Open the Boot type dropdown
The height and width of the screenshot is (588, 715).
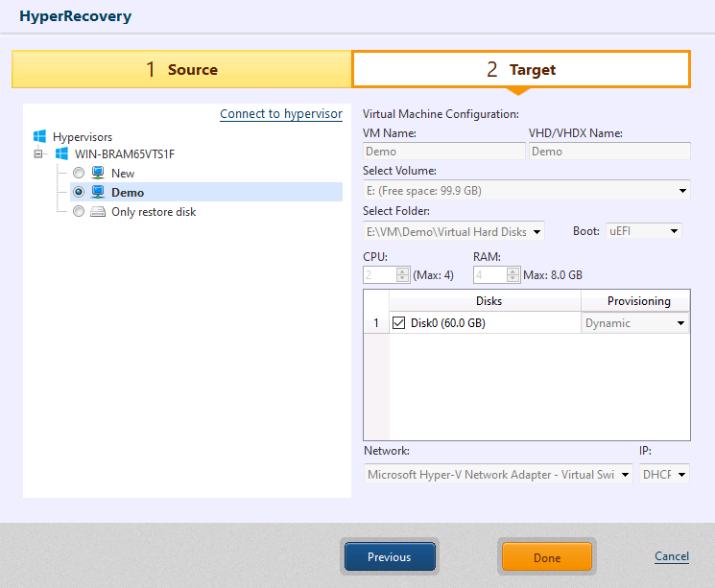point(675,231)
